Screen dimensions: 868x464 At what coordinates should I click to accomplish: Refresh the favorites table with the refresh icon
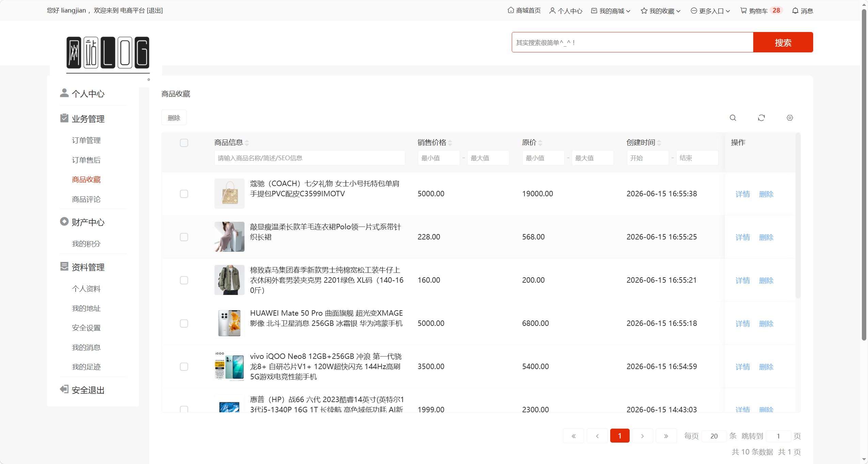coord(761,118)
